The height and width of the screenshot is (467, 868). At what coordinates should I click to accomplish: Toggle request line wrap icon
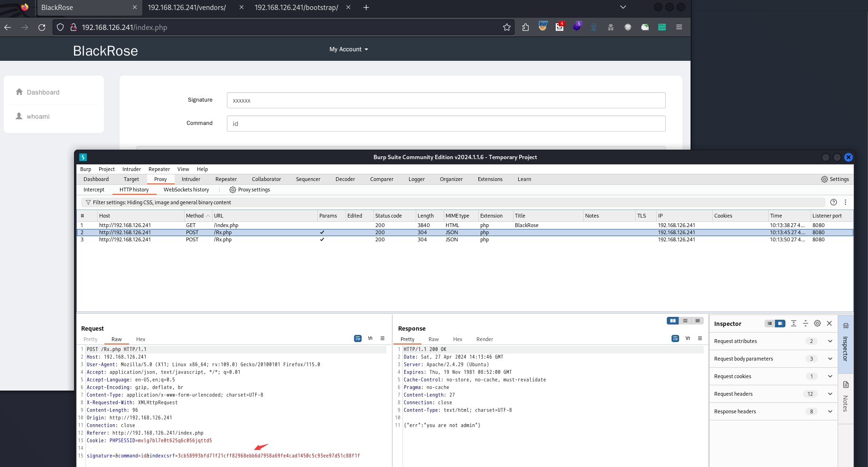358,338
